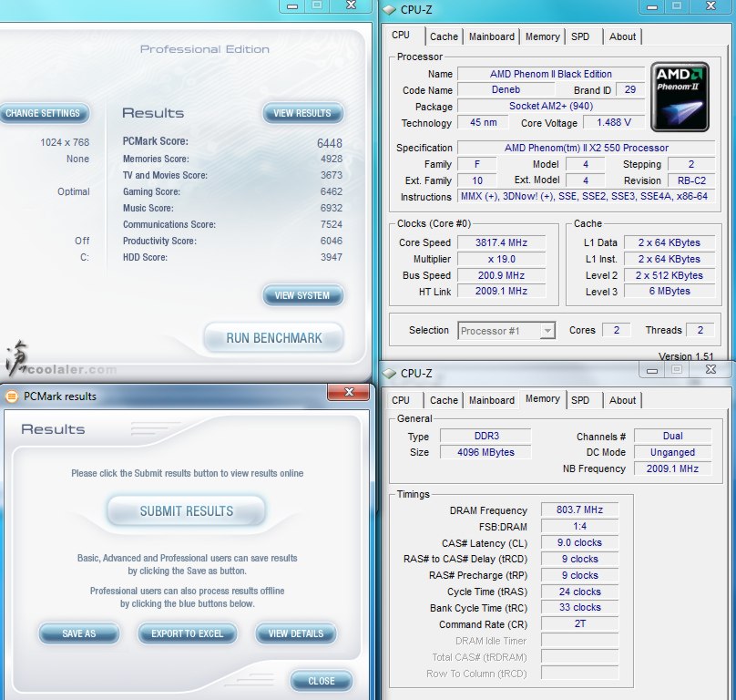This screenshot has width=736, height=700.
Task: Click CPU-Z app icon in bottom window title
Action: pos(389,374)
